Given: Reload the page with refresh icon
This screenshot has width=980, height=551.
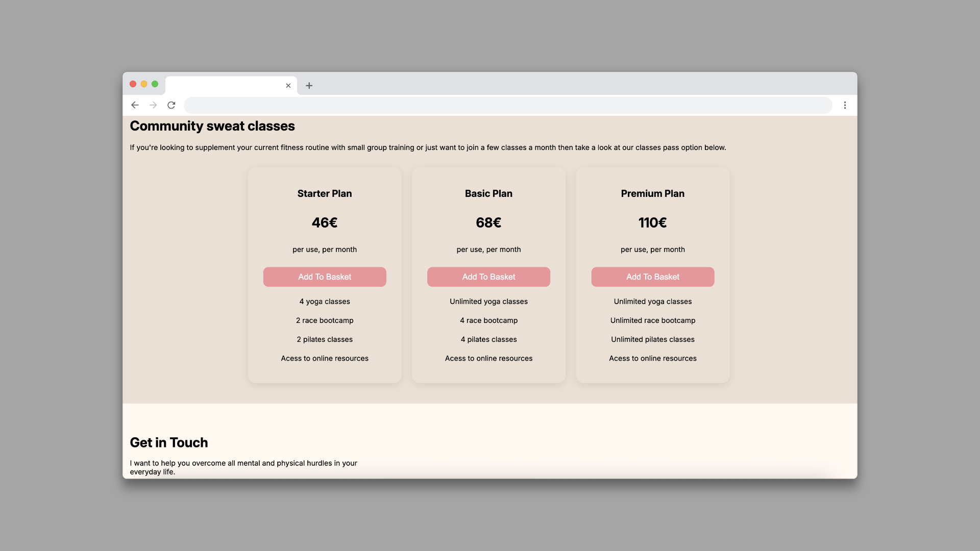Looking at the screenshot, I should click(171, 105).
